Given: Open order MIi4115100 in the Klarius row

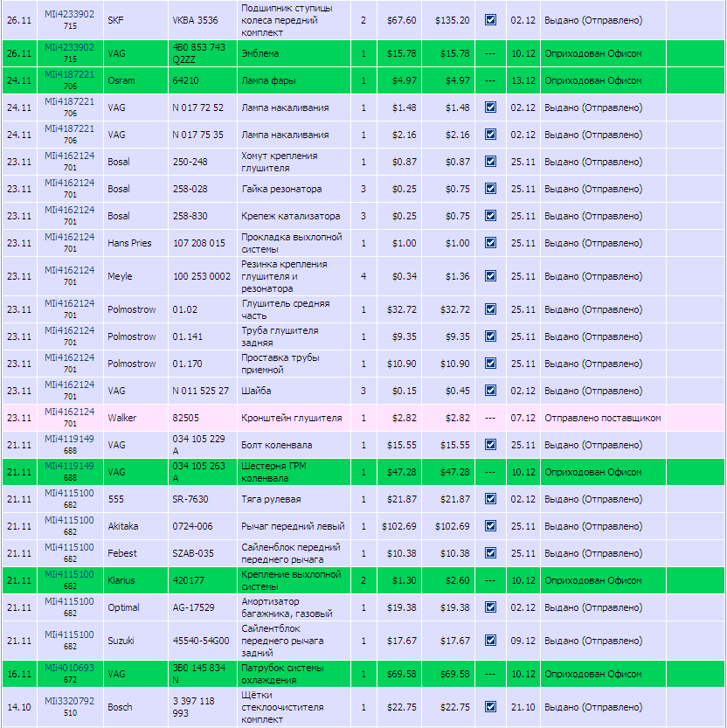Looking at the screenshot, I should click(69, 574).
